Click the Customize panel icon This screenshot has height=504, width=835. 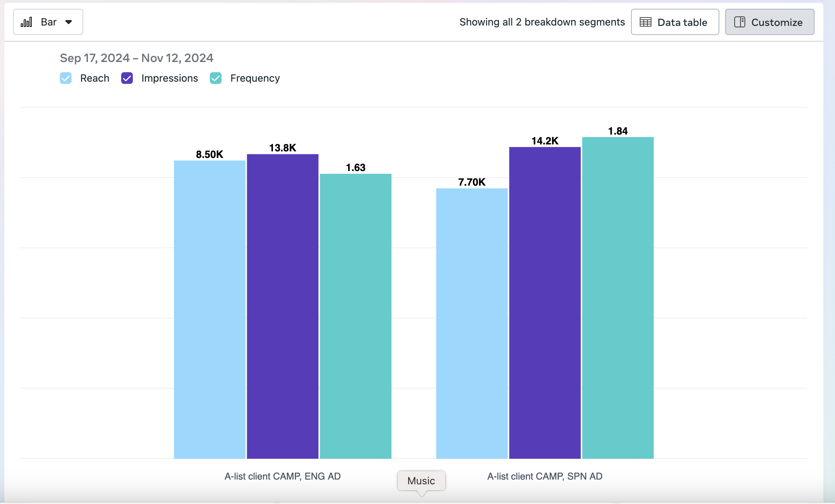coord(739,22)
